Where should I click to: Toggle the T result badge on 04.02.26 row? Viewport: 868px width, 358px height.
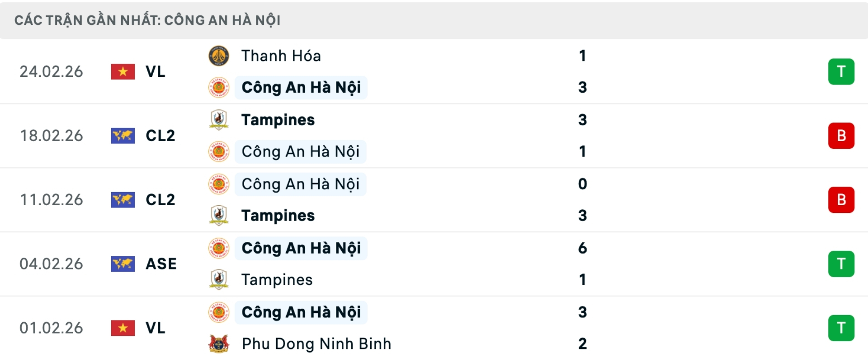pyautogui.click(x=841, y=264)
